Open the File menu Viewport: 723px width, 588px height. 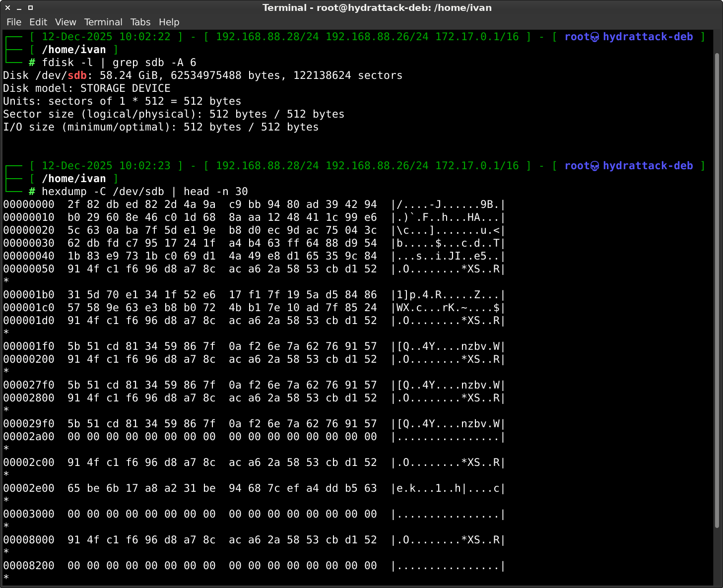tap(14, 22)
